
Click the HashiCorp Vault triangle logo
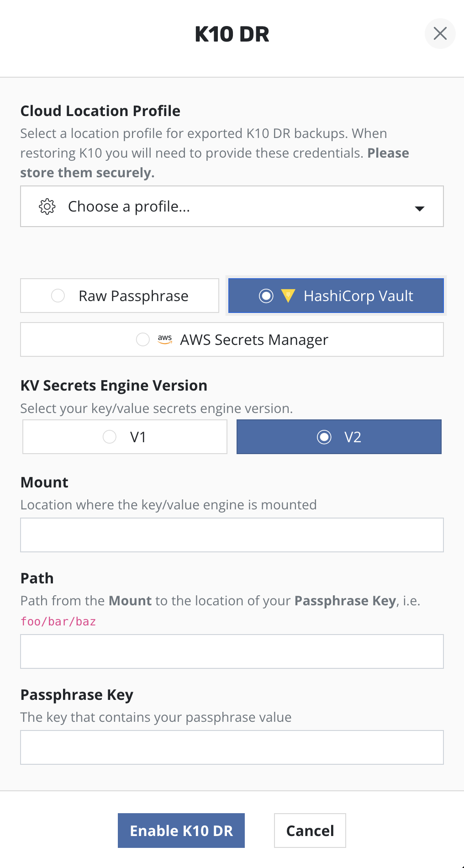pyautogui.click(x=288, y=296)
